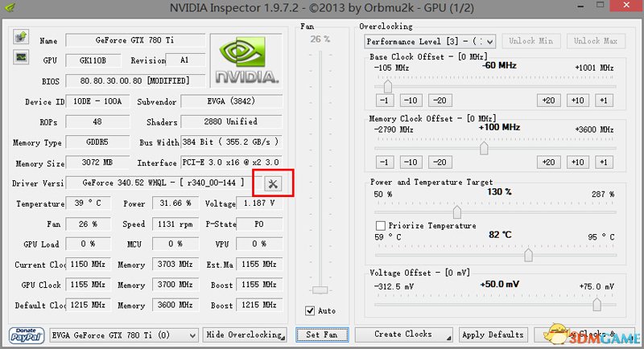
Task: Enable Priorize Temperature checkbox
Action: (380, 226)
